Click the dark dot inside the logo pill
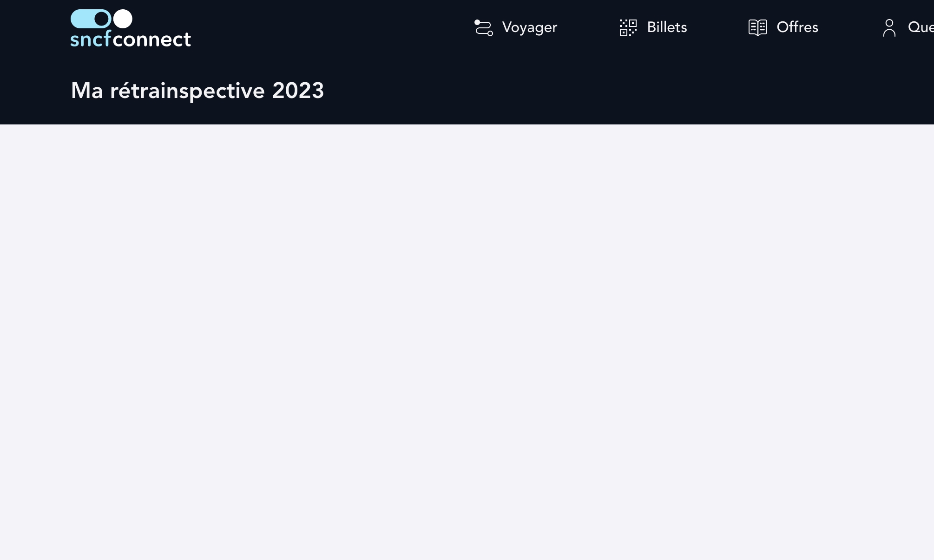934x560 pixels. 102,19
